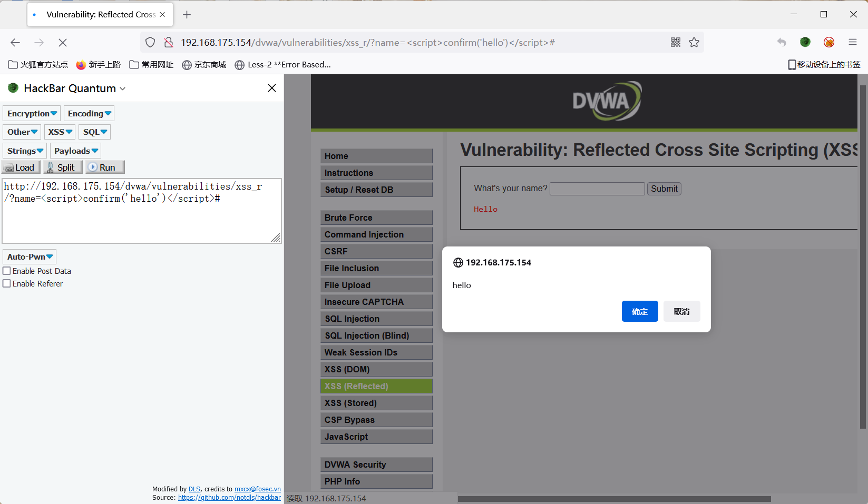868x504 pixels.
Task: Cancel the hello dialog with 取消
Action: (x=681, y=311)
